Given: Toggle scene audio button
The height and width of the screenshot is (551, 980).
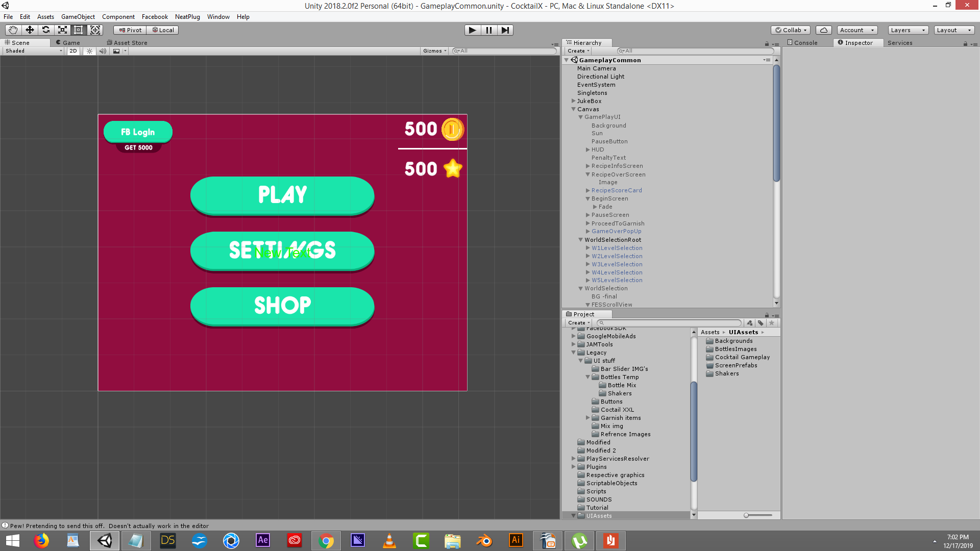Looking at the screenshot, I should [103, 51].
